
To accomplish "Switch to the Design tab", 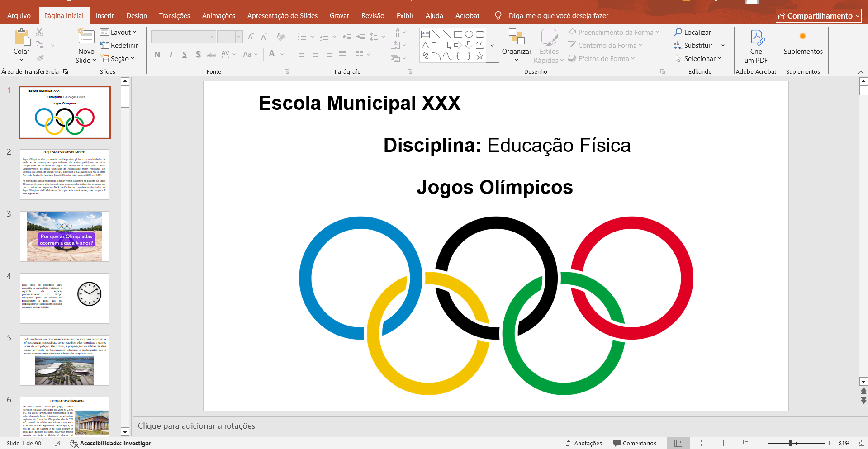I will coord(137,16).
